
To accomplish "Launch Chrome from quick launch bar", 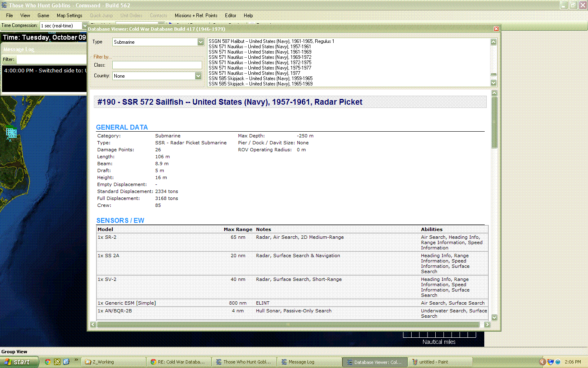I will click(x=48, y=362).
